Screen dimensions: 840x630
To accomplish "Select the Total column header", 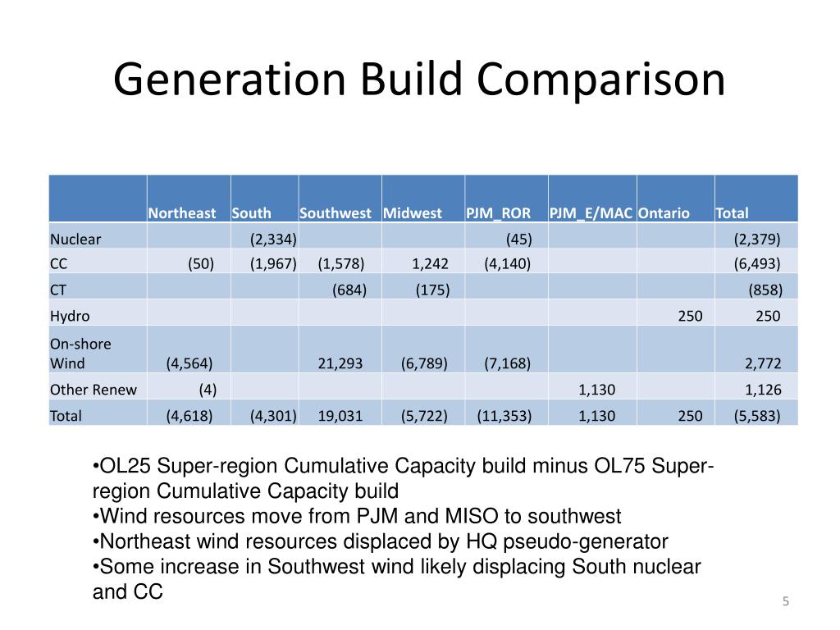I will pos(732,213).
